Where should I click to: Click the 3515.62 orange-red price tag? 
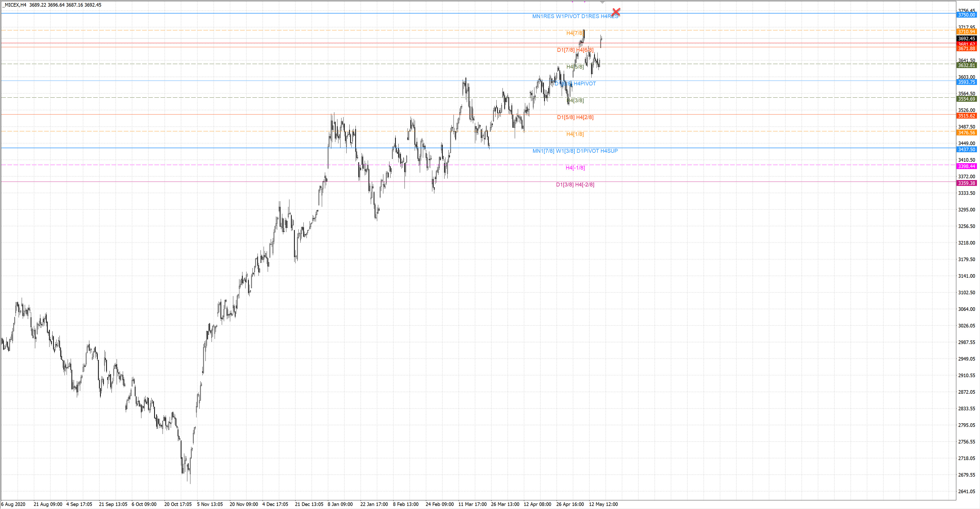point(966,116)
